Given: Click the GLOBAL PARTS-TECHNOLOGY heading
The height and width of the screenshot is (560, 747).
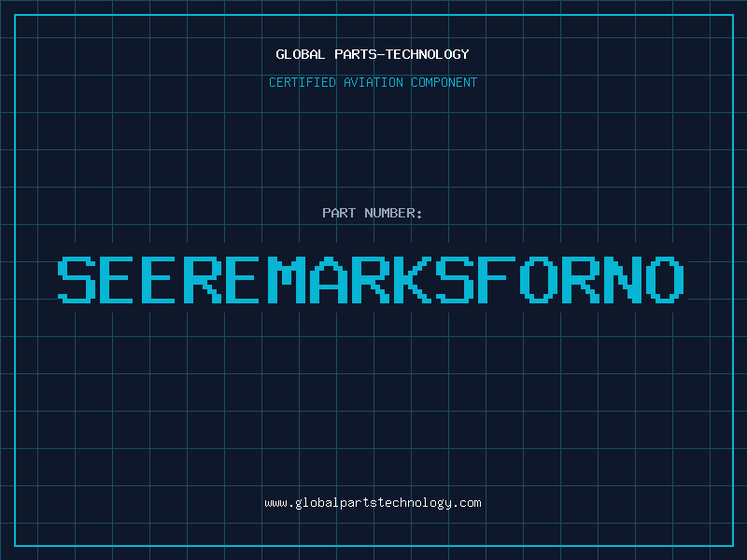Looking at the screenshot, I should click(x=373, y=54).
